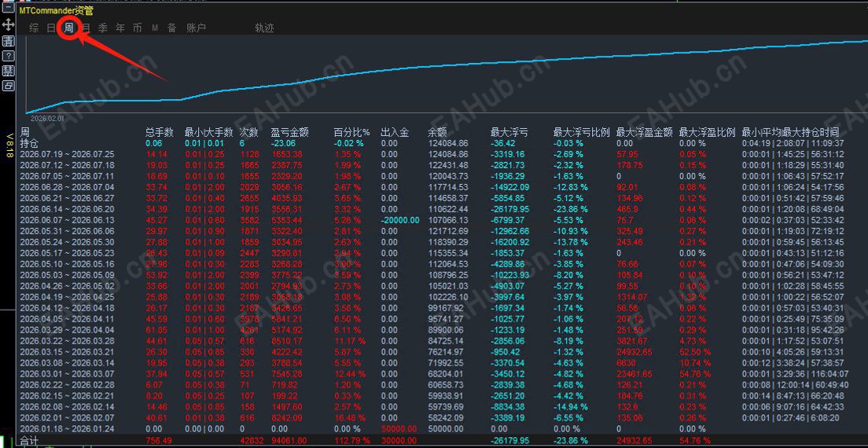This screenshot has height=448, width=868.
Task: Select the 币 currency tab
Action: (x=138, y=28)
